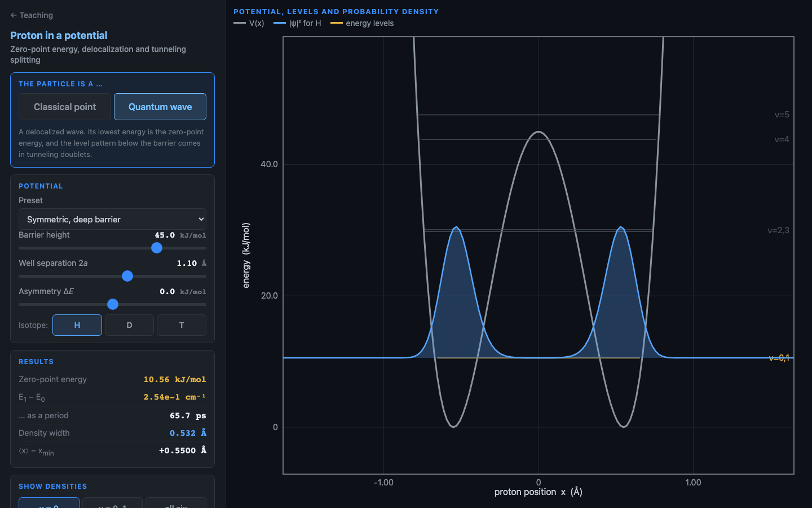This screenshot has width=812, height=508.
Task: Click the Zero-point energy value 10.56 kJ/mol
Action: (175, 379)
